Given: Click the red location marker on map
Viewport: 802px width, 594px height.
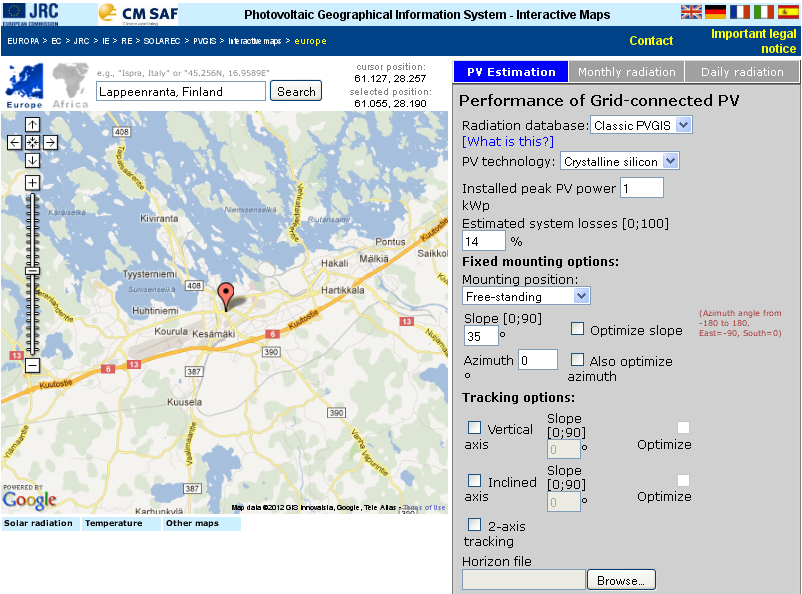Looking at the screenshot, I should [226, 296].
